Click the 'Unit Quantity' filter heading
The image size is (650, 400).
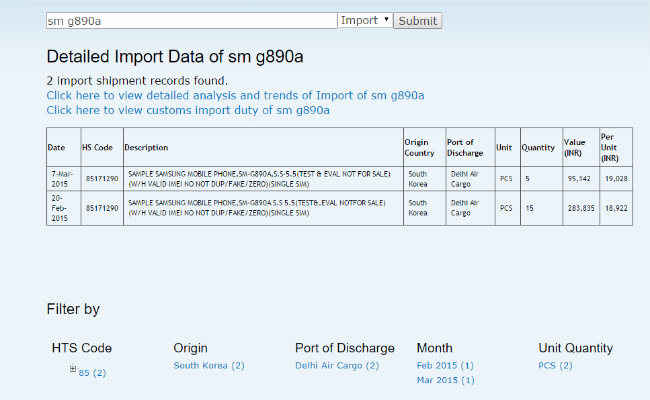pyautogui.click(x=575, y=348)
